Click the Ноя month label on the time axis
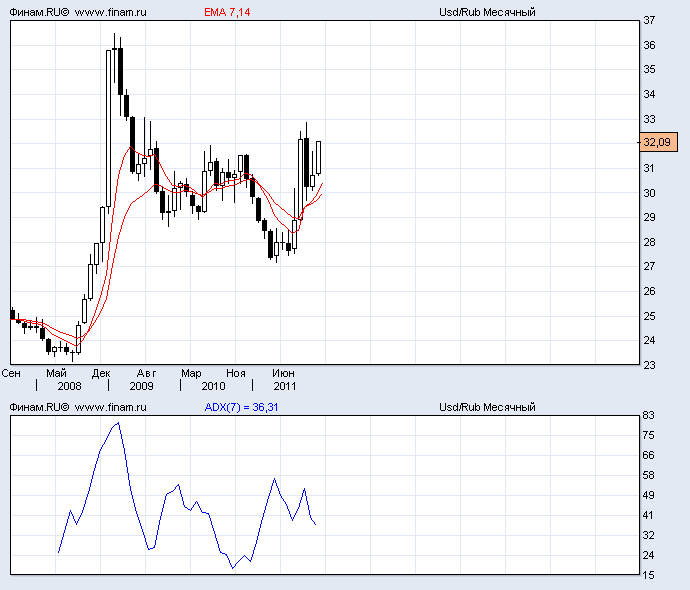This screenshot has height=590, width=690. [x=236, y=374]
